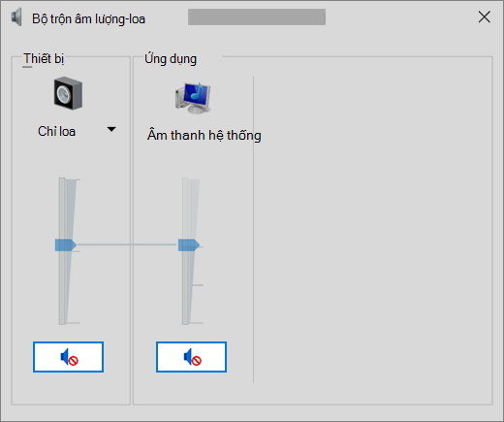Click the speaker device icon under Thiết bị

68,93
